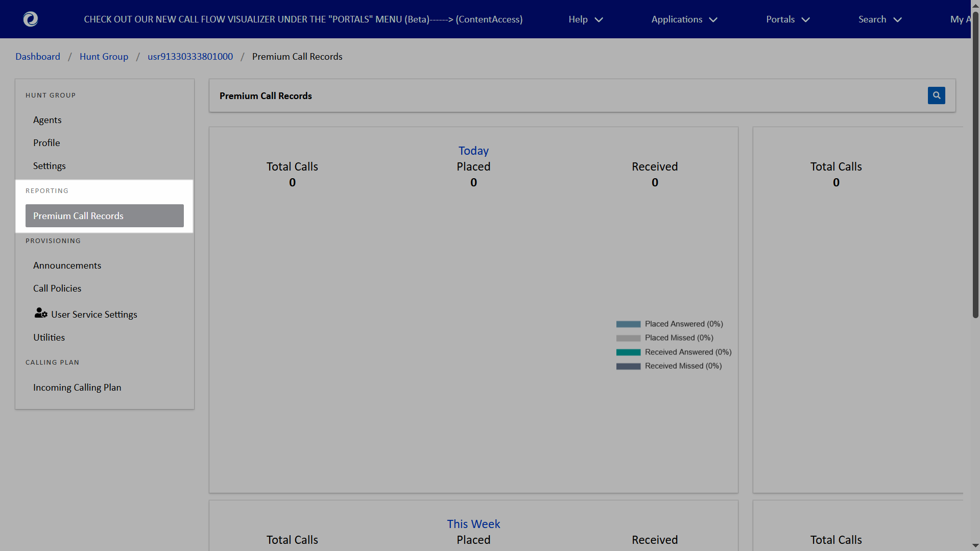
Task: Open usr91330333801000 breadcrumb link
Action: (x=190, y=57)
